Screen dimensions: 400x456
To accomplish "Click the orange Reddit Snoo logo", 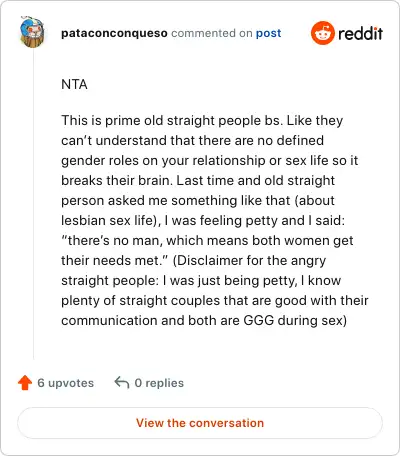I will click(322, 33).
